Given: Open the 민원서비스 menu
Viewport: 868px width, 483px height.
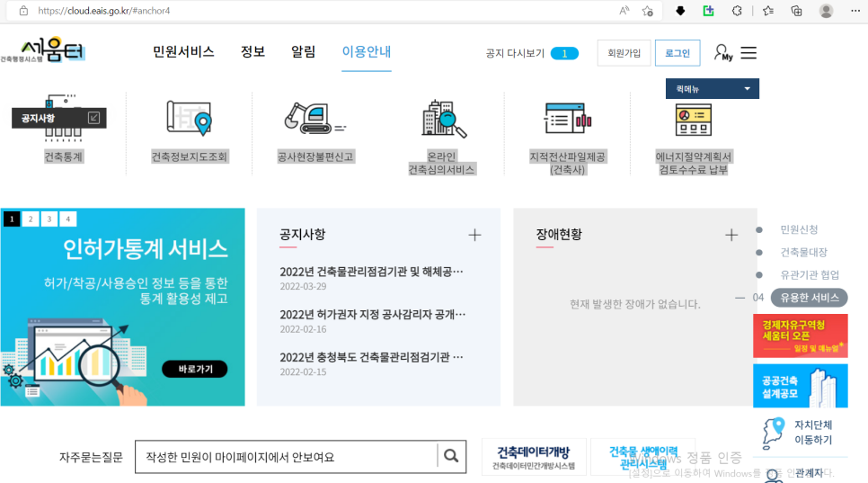Looking at the screenshot, I should pyautogui.click(x=183, y=52).
